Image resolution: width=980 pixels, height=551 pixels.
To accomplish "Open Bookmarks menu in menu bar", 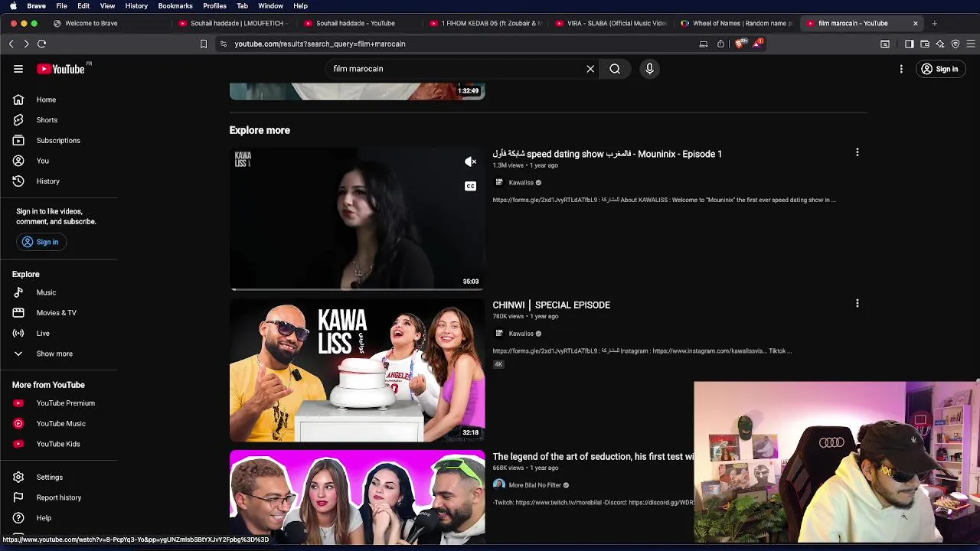I will click(x=175, y=6).
